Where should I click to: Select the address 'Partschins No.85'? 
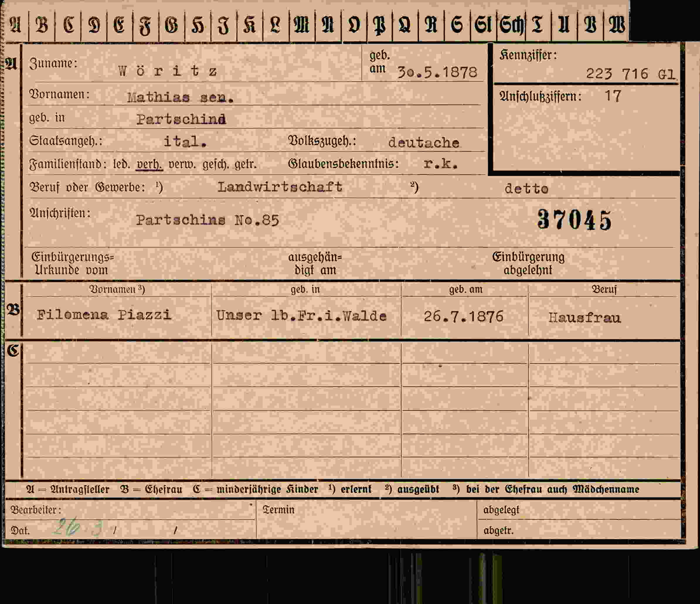[208, 220]
